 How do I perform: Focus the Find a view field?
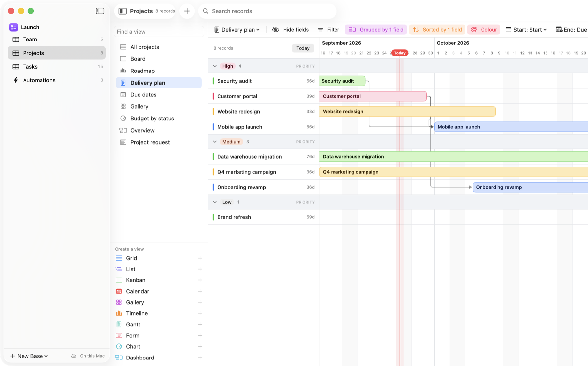159,32
